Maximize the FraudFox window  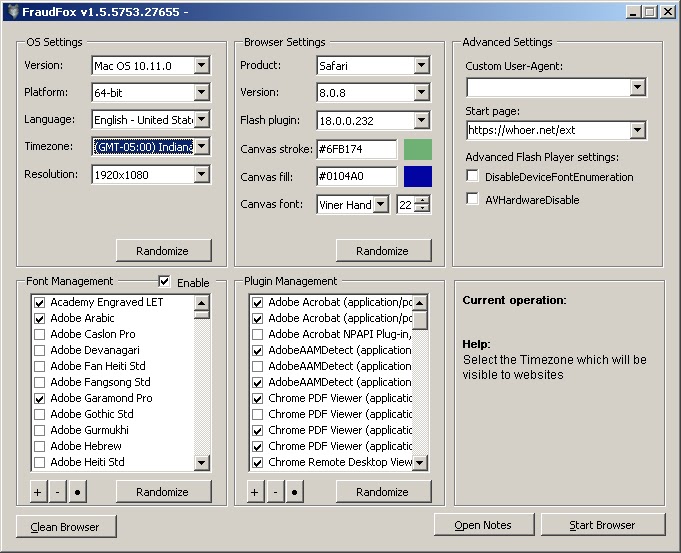(x=650, y=12)
